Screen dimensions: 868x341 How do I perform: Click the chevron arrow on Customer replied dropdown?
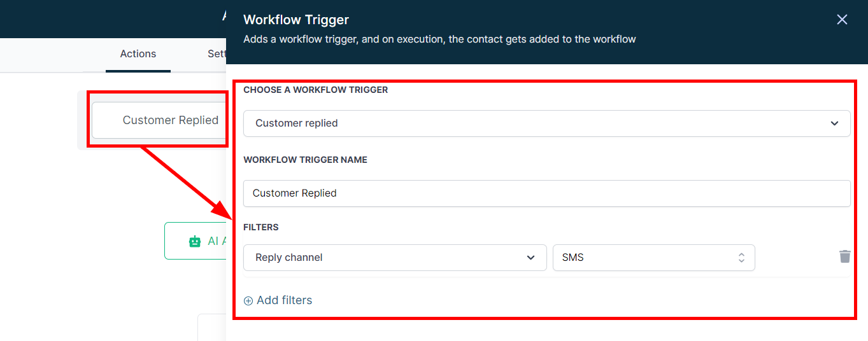[x=834, y=123]
